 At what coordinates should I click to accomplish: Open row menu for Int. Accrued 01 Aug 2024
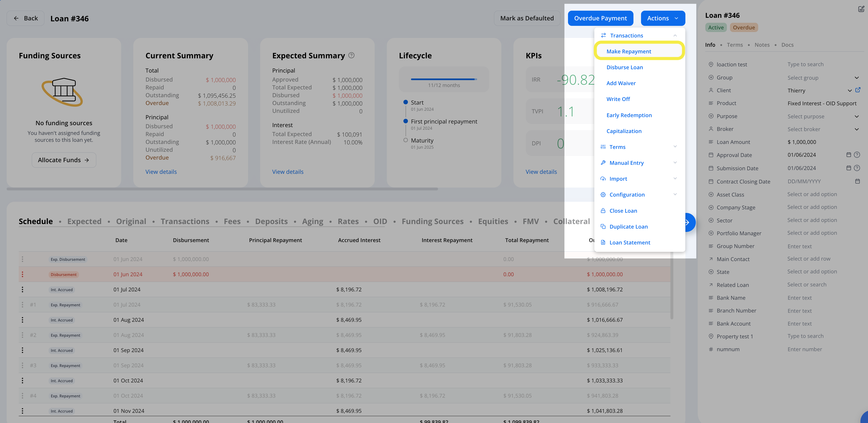click(23, 320)
